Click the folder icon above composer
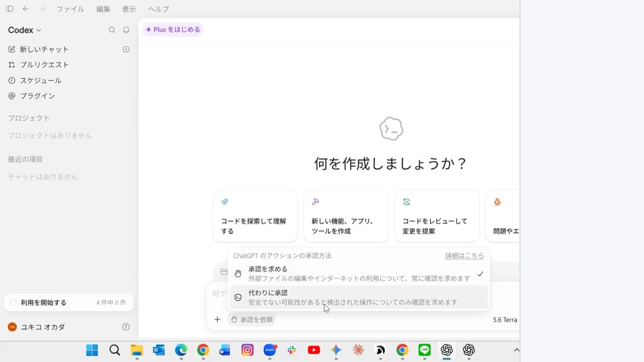644x362 pixels. [x=224, y=272]
